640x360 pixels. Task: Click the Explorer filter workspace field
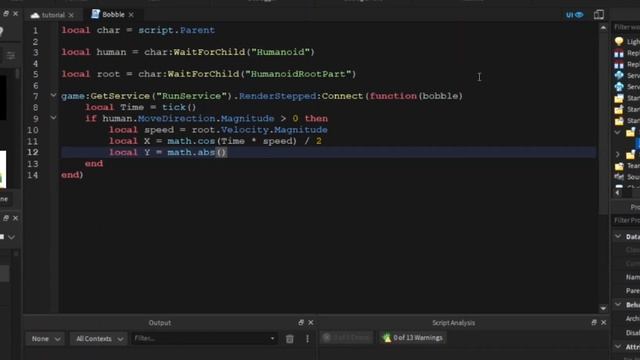[627, 27]
